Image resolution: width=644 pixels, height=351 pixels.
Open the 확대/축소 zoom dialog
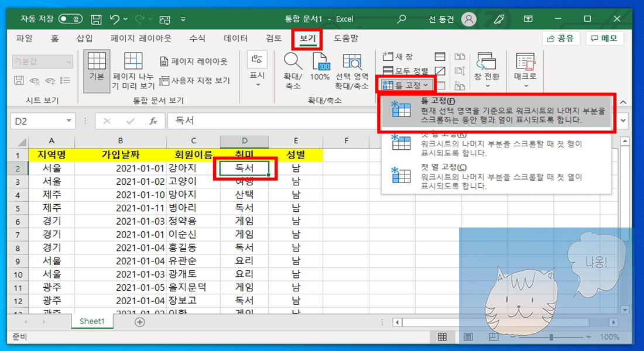(x=293, y=71)
